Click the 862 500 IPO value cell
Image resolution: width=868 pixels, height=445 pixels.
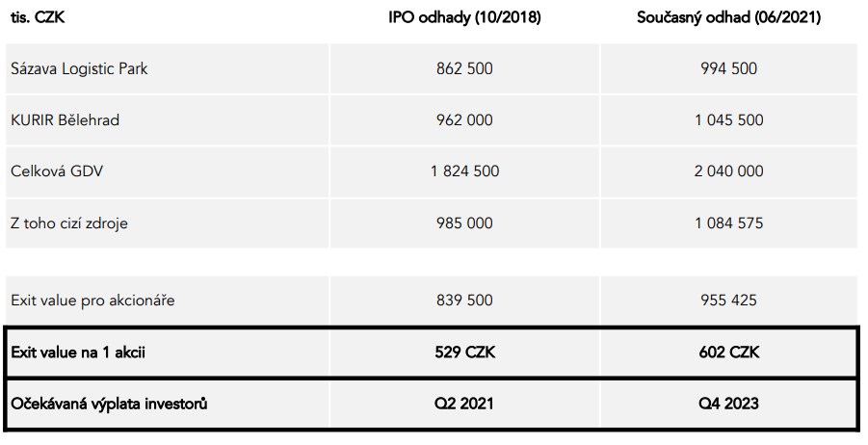[464, 68]
